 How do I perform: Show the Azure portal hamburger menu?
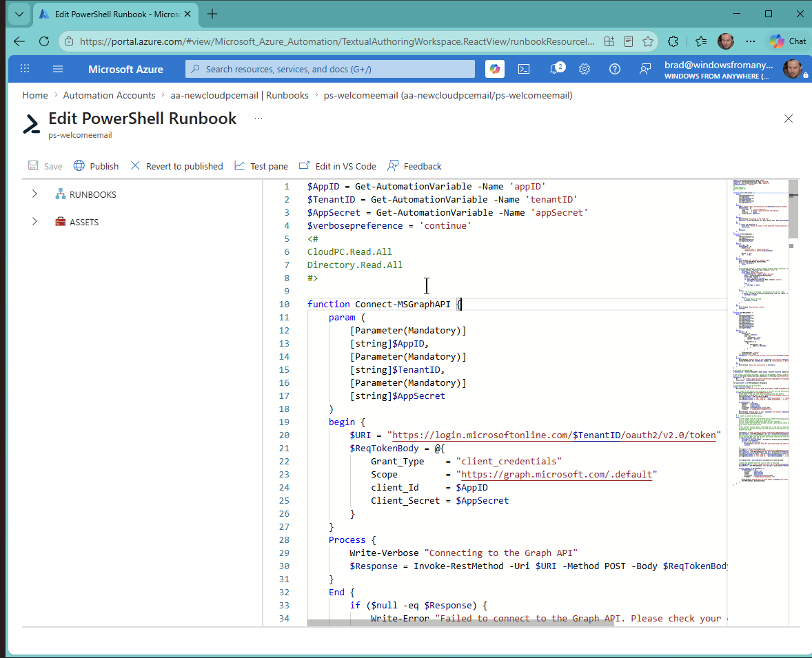58,69
